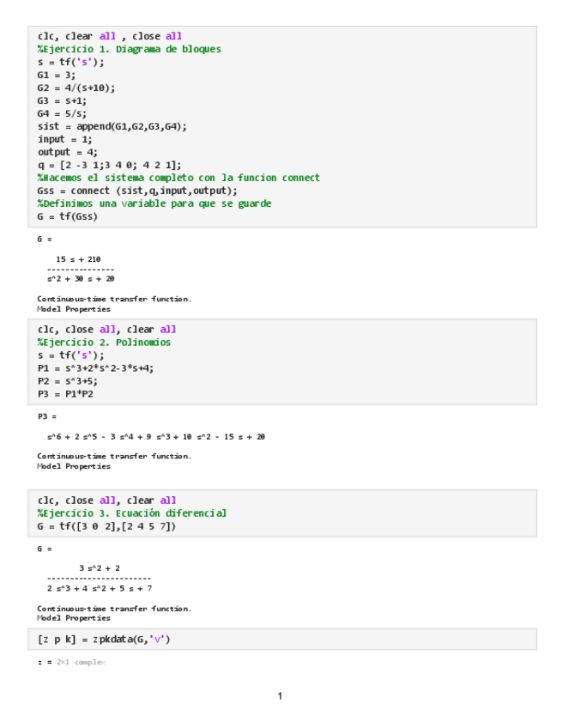The image size is (562, 728).
Task: Click the 'sist = append(G1,G2,G3,G4);' code line
Action: pos(112,126)
